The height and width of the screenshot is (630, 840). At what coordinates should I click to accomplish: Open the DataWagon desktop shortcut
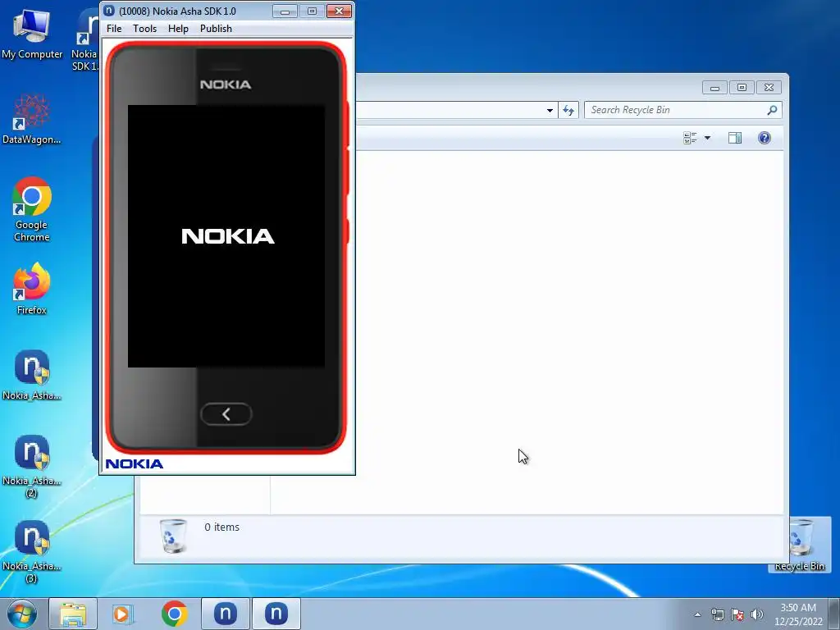coord(32,119)
